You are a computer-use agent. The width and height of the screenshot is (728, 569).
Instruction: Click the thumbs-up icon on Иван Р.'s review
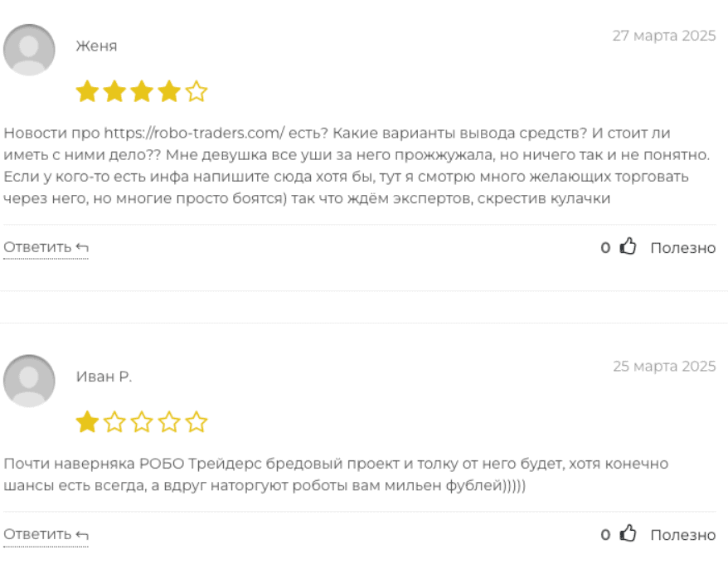pyautogui.click(x=628, y=534)
